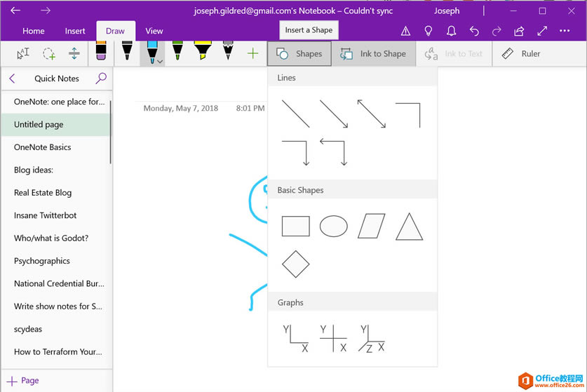The width and height of the screenshot is (587, 392).
Task: Go back with the left arrow
Action: point(15,11)
